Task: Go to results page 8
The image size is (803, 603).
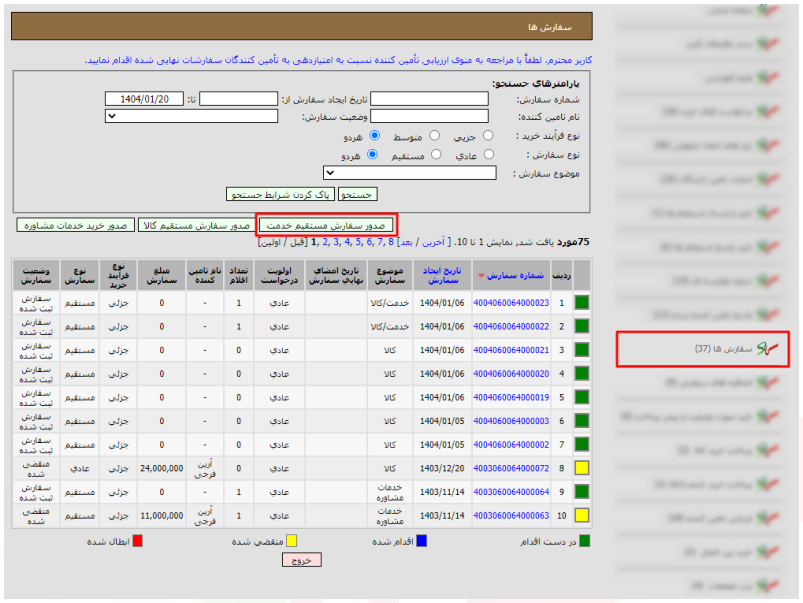Action: [x=391, y=242]
